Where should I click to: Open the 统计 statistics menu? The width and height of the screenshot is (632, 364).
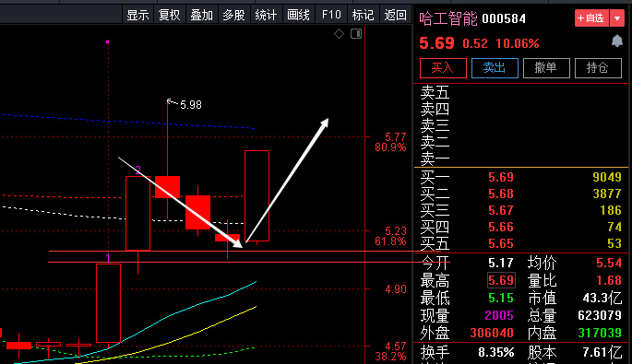click(x=266, y=15)
